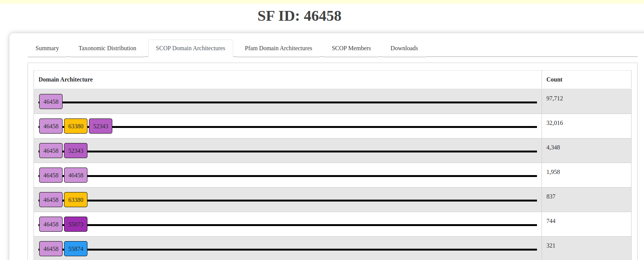Click the 46458 domain box in the 32,016 row

(51, 126)
